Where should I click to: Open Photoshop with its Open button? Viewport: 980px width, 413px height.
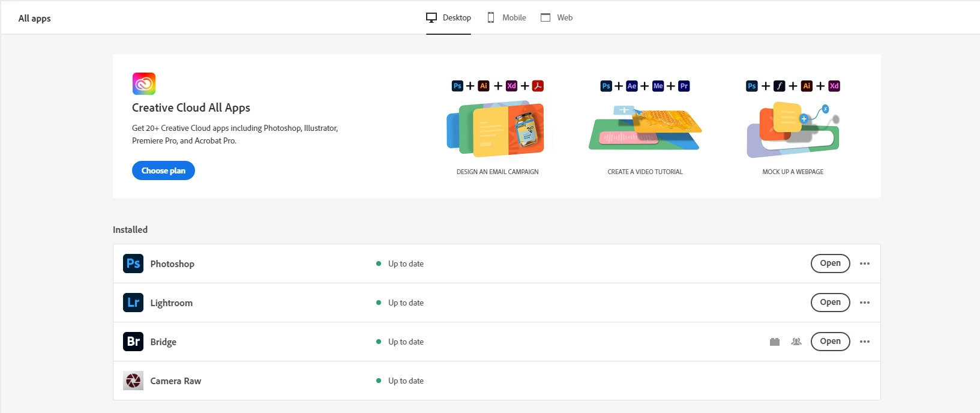830,264
